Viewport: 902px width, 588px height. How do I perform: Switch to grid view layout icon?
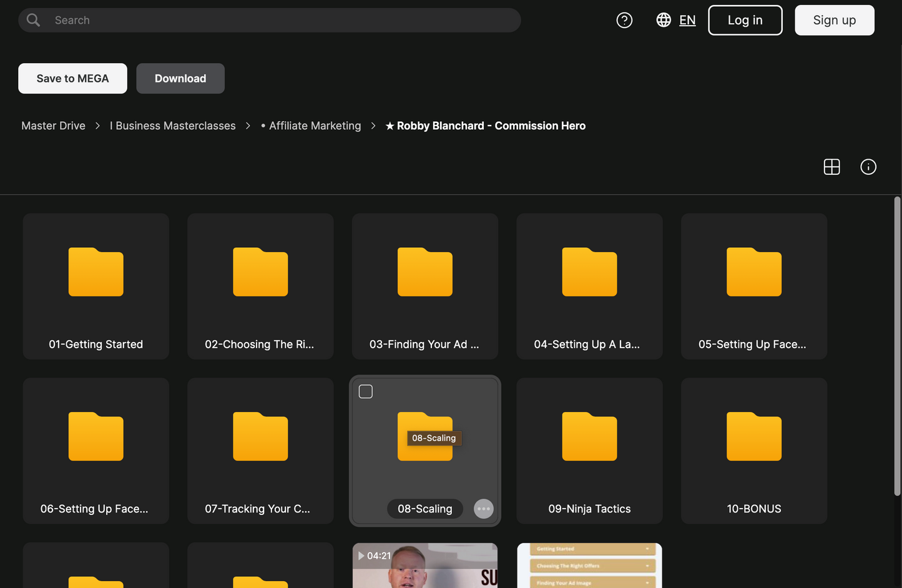pos(831,167)
